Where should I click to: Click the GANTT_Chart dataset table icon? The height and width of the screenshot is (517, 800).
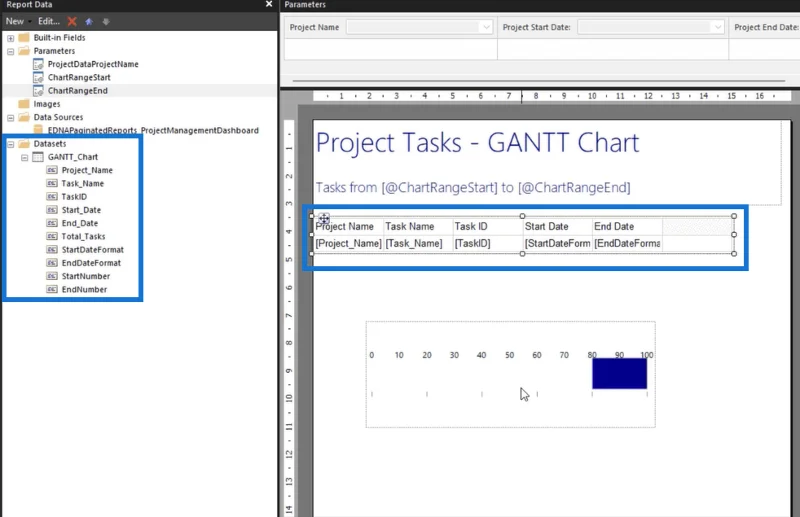coord(38,157)
